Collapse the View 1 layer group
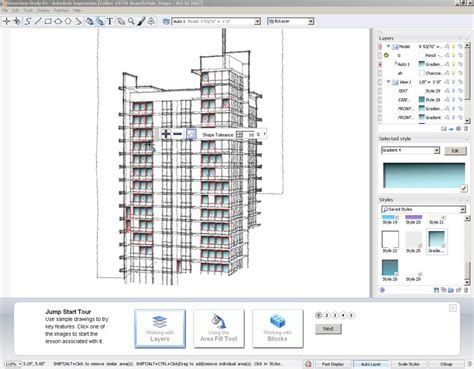The height and width of the screenshot is (369, 474). (x=388, y=82)
